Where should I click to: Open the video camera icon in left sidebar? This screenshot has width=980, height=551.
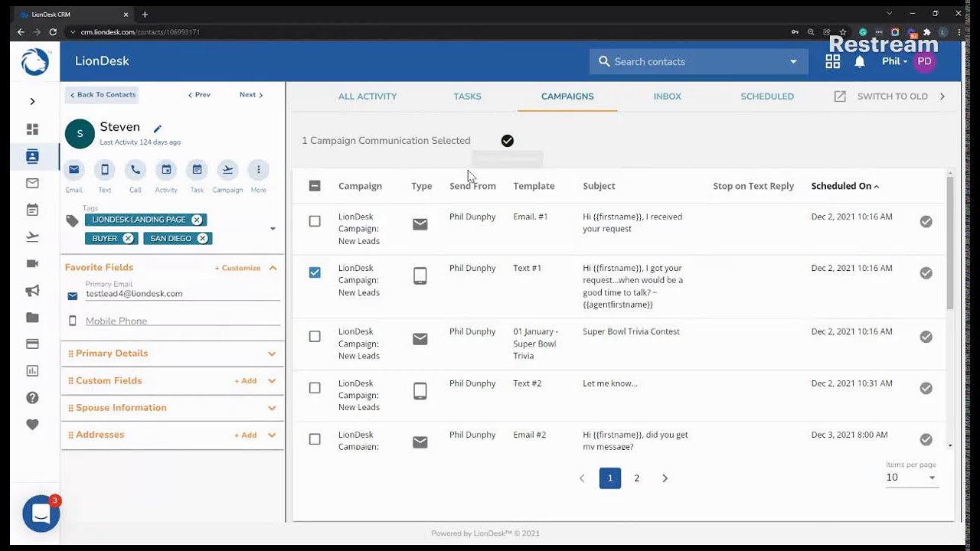tap(32, 263)
